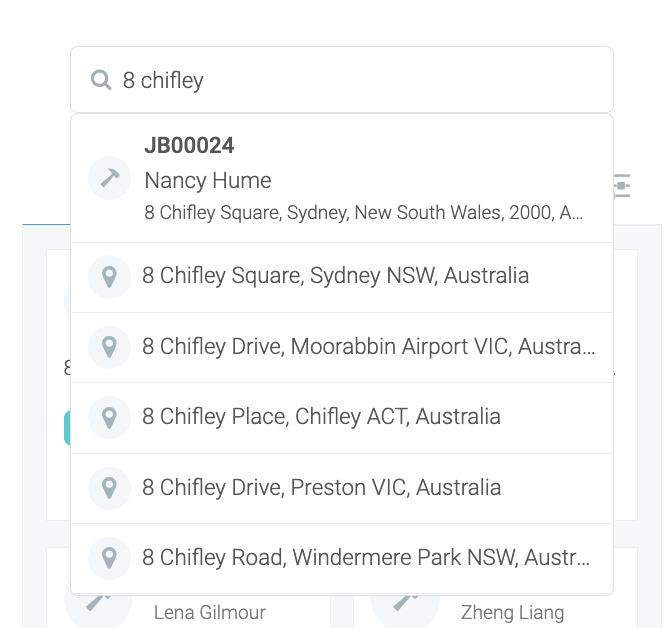The height and width of the screenshot is (628, 670).
Task: Click the pin icon for Preston VIC address
Action: (x=109, y=488)
